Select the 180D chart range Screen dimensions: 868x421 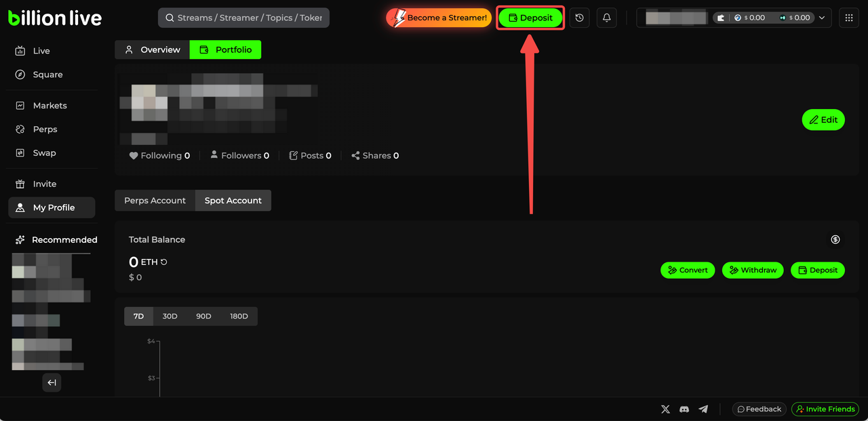[x=239, y=317]
